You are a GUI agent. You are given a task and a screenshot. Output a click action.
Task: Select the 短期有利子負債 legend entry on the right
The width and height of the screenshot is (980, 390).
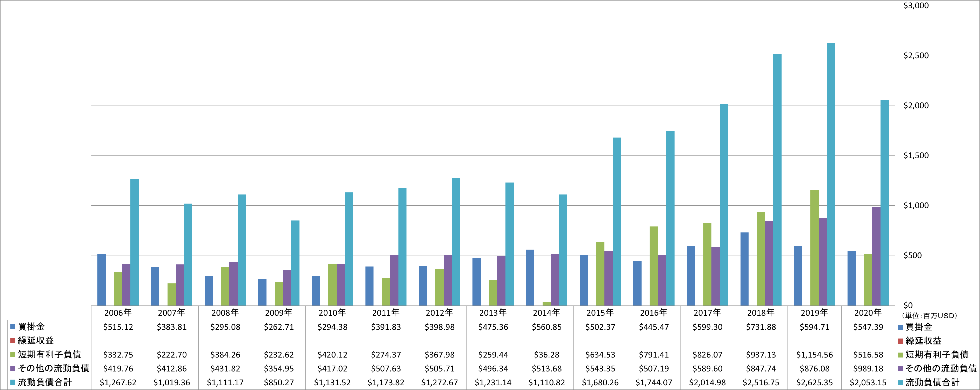point(933,355)
